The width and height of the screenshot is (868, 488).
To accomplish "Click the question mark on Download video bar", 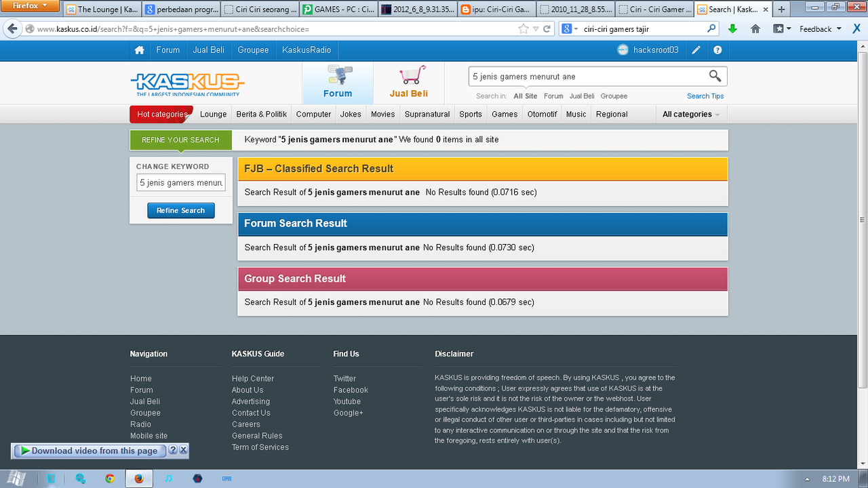I will [173, 450].
